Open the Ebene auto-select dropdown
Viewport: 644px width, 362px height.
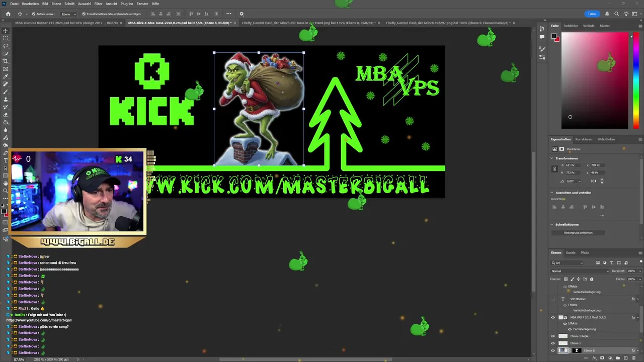click(x=68, y=14)
